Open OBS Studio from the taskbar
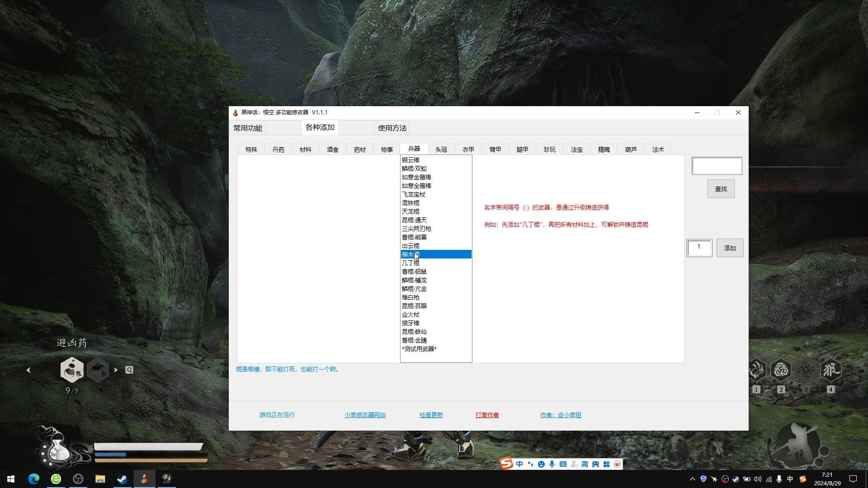Screen dimensions: 868x488 point(78,479)
